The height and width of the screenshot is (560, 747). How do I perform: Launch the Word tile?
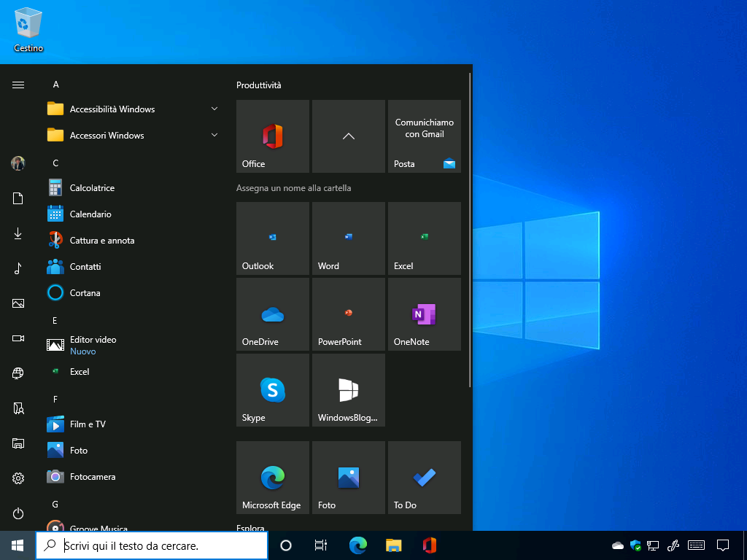coord(348,238)
